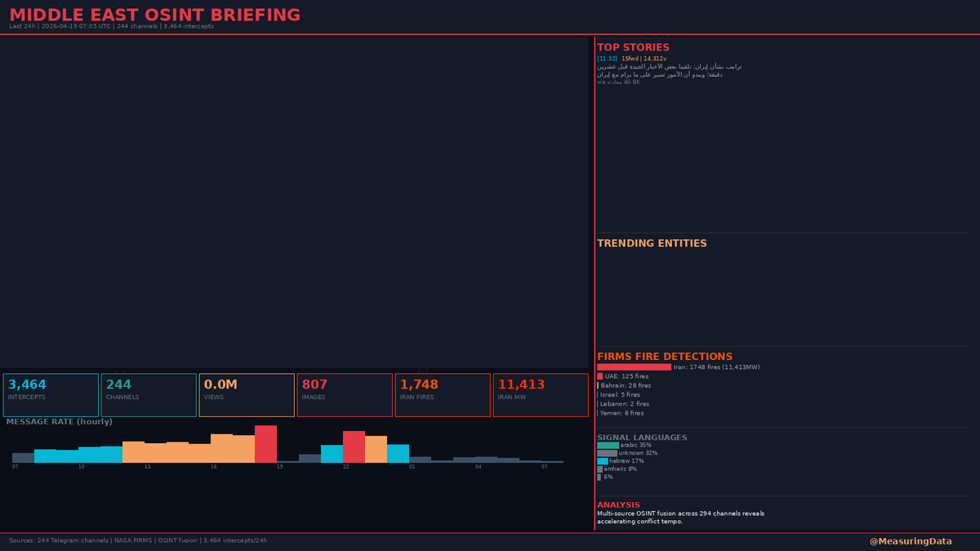Select the 11,413 IRAN MW stat card
This screenshot has height=551, width=980.
[x=541, y=395]
